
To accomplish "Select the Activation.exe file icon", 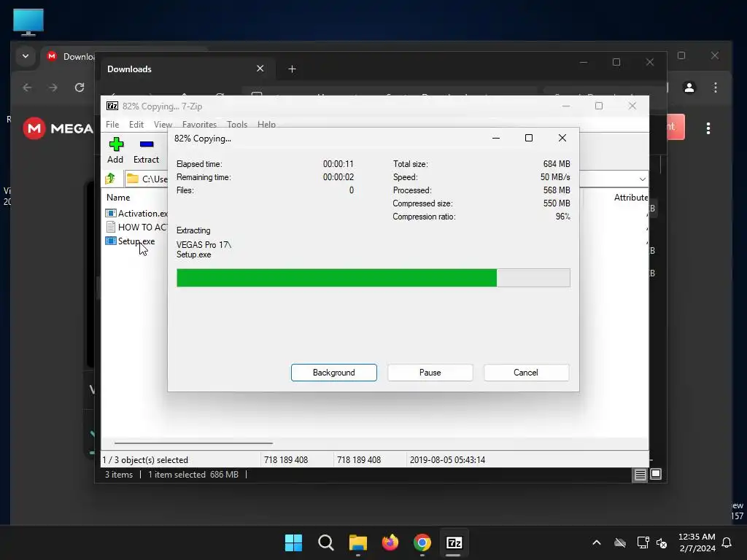I will pos(111,214).
